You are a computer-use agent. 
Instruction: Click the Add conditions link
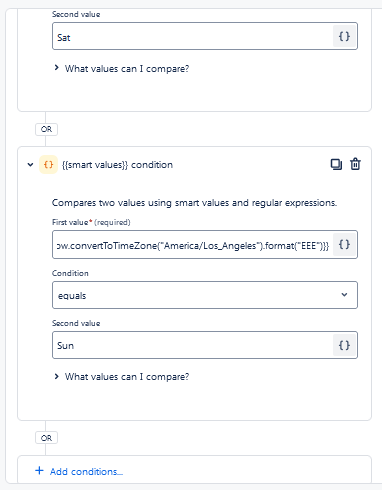(x=86, y=471)
